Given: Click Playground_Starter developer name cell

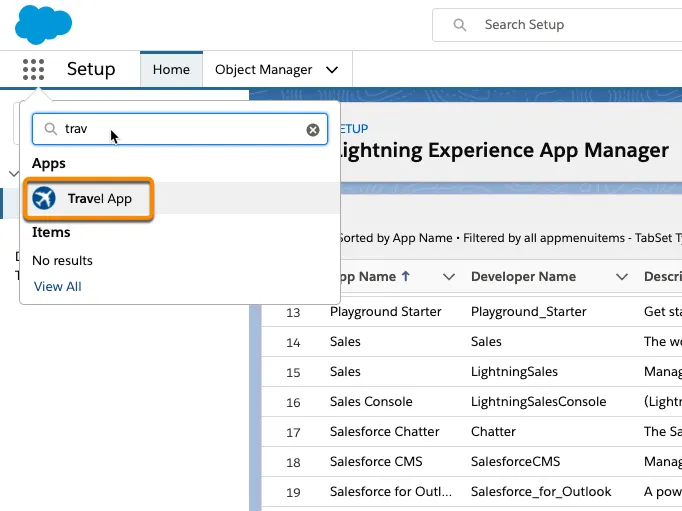Looking at the screenshot, I should tap(528, 311).
